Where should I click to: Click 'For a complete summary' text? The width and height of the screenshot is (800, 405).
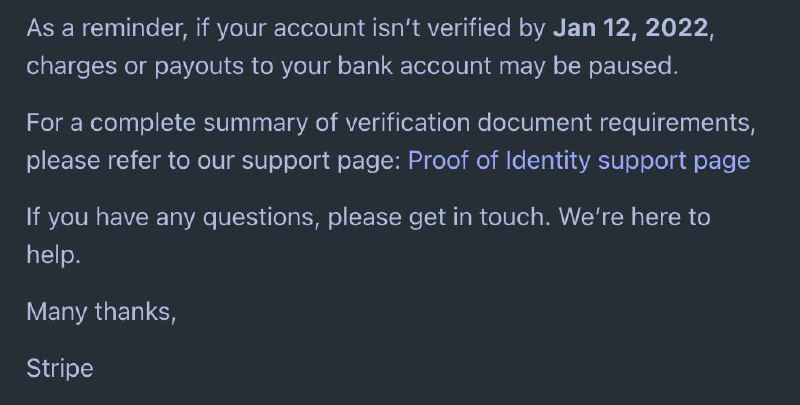(x=167, y=123)
